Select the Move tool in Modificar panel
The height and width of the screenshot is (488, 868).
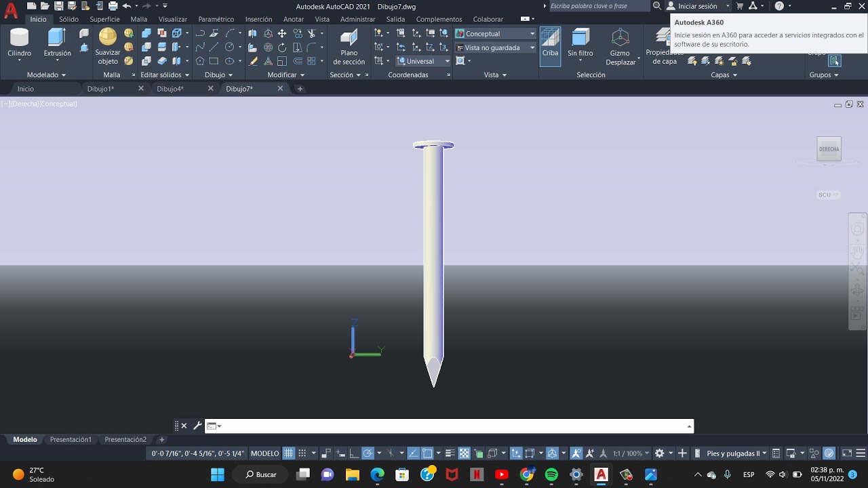[x=282, y=33]
